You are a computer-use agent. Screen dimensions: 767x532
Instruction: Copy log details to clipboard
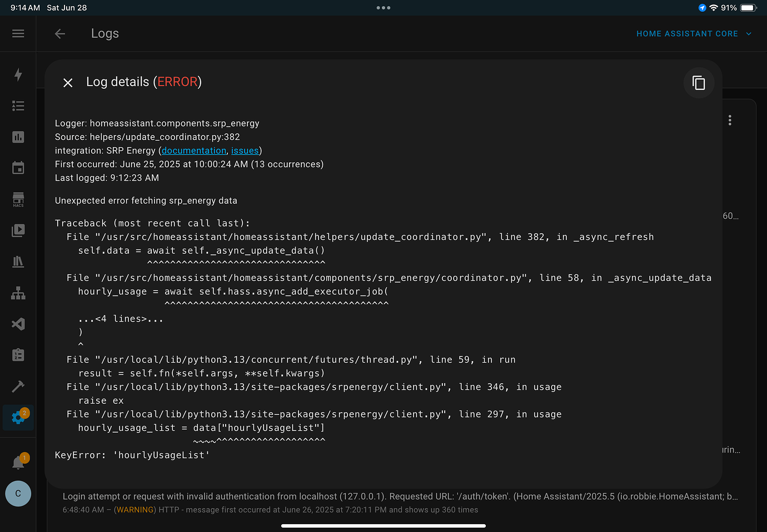point(699,83)
